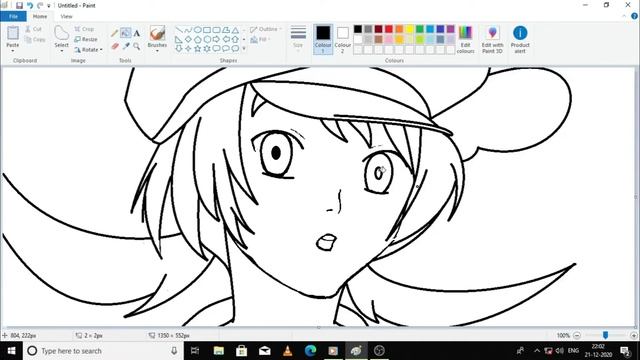Click the zoom slider handle
Image resolution: width=640 pixels, height=360 pixels.
tap(605, 335)
